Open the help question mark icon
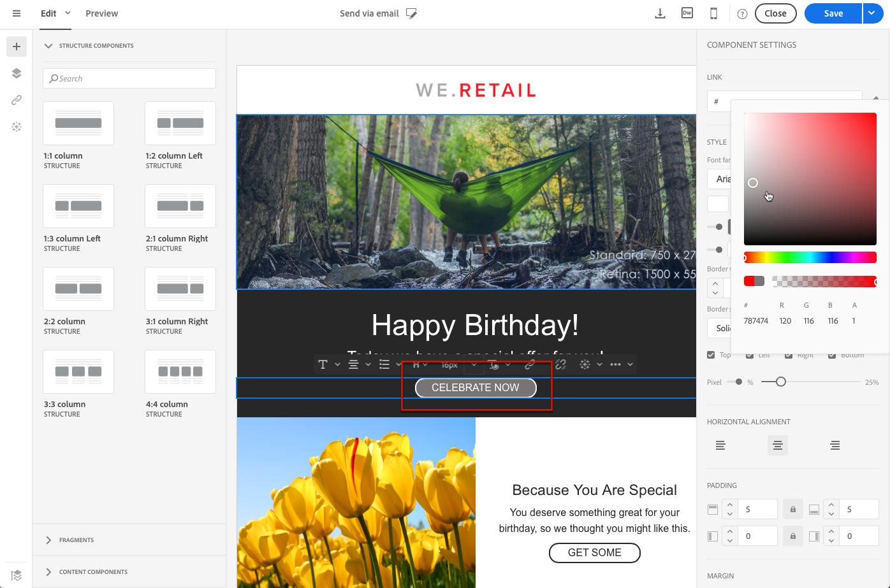This screenshot has width=890, height=588. click(x=742, y=13)
